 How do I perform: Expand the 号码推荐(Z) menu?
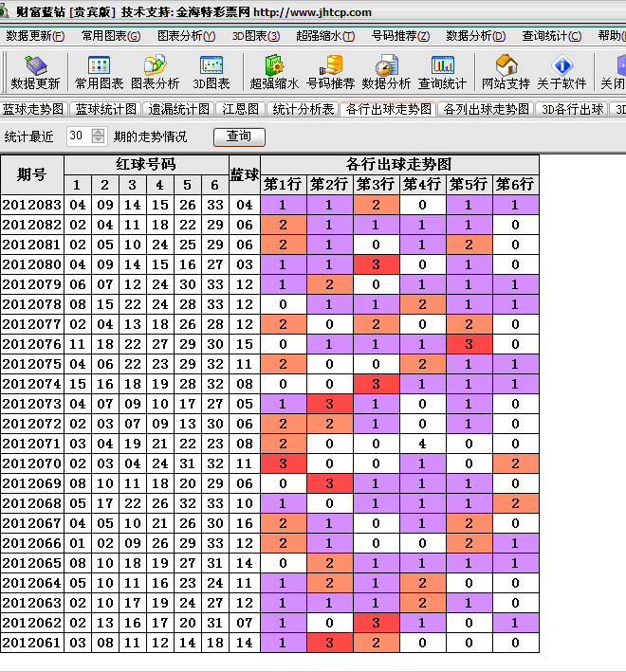pyautogui.click(x=400, y=36)
